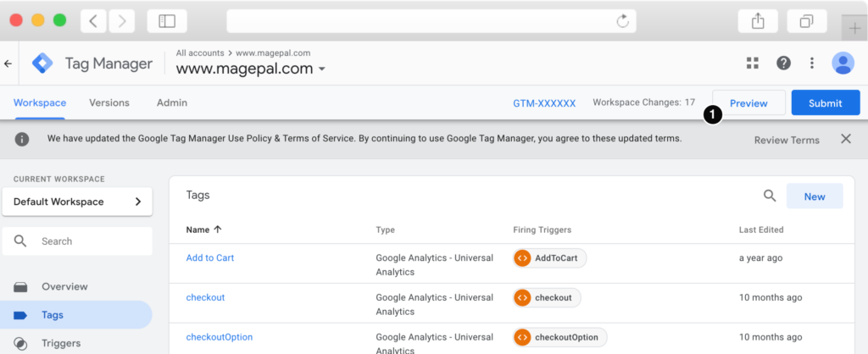This screenshot has width=868, height=354.
Task: Open the checkoutOption tag link
Action: [220, 337]
